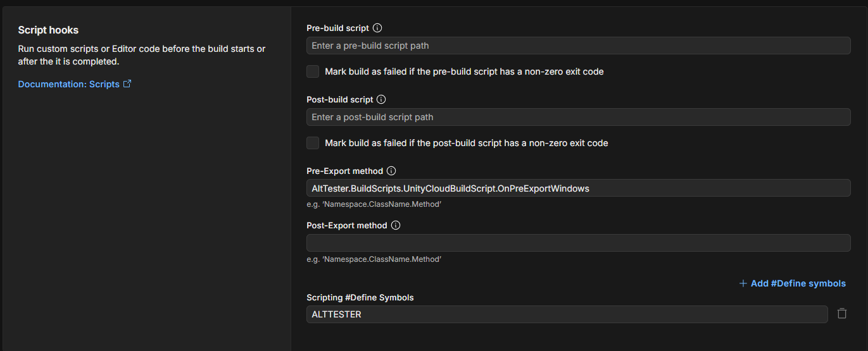868x351 pixels.
Task: Click the external link icon beside Documentation
Action: (x=127, y=83)
